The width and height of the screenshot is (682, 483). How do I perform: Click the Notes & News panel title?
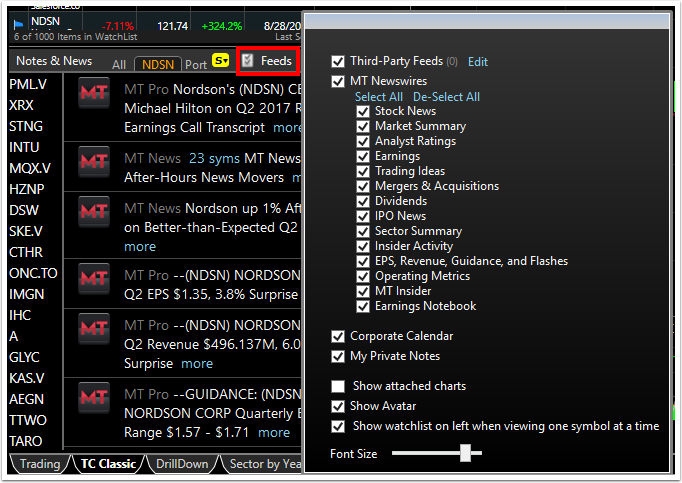(x=54, y=61)
